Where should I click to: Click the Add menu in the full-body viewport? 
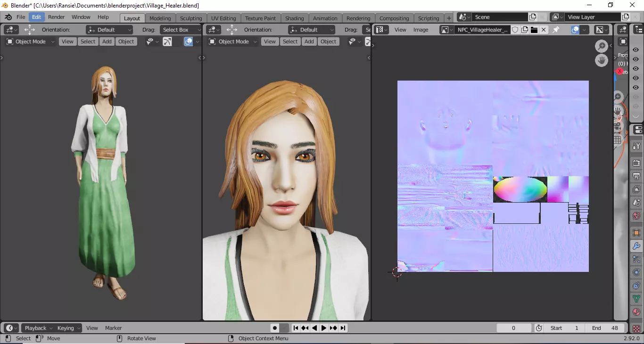pos(107,41)
